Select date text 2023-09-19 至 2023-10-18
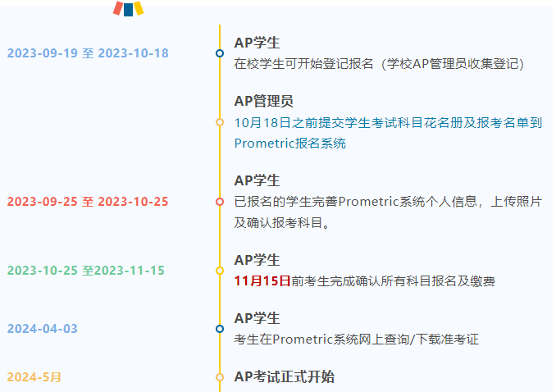The image size is (556, 392). click(88, 53)
